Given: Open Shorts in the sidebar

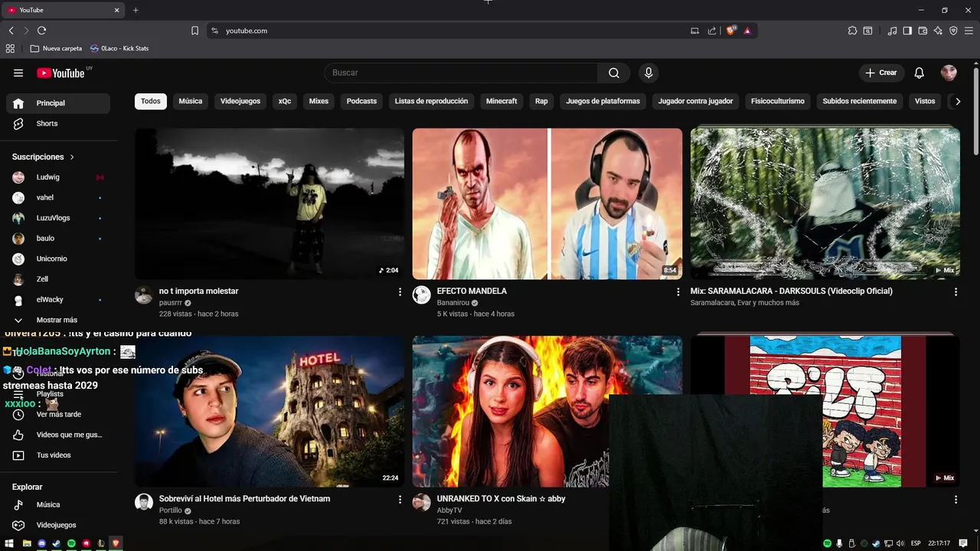Looking at the screenshot, I should click(x=58, y=124).
